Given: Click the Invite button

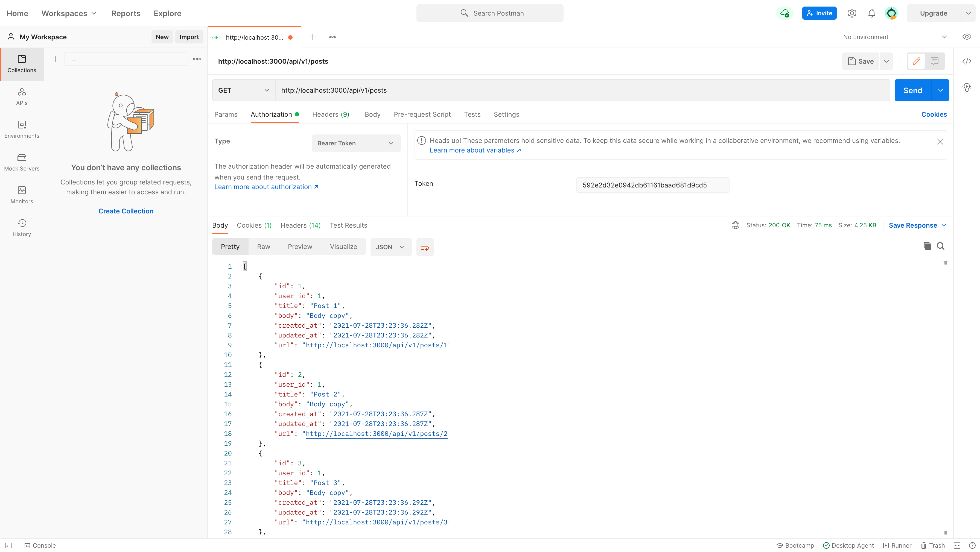Looking at the screenshot, I should [819, 13].
